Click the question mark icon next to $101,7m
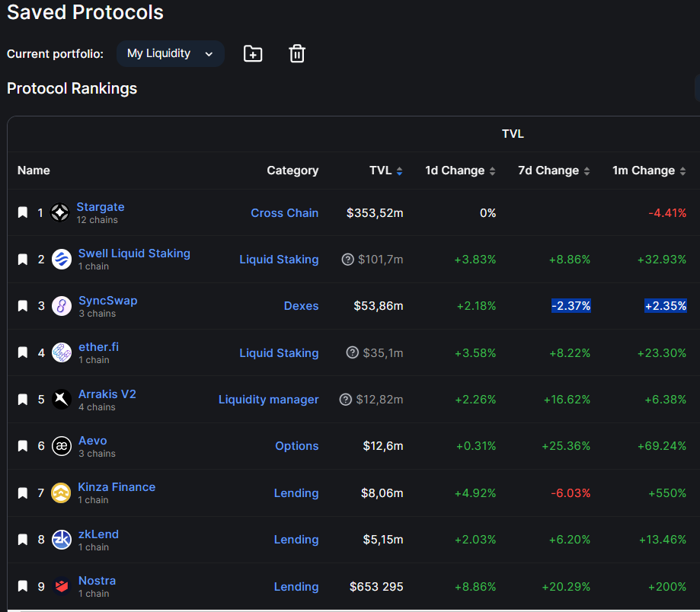The height and width of the screenshot is (612, 700). [x=348, y=259]
